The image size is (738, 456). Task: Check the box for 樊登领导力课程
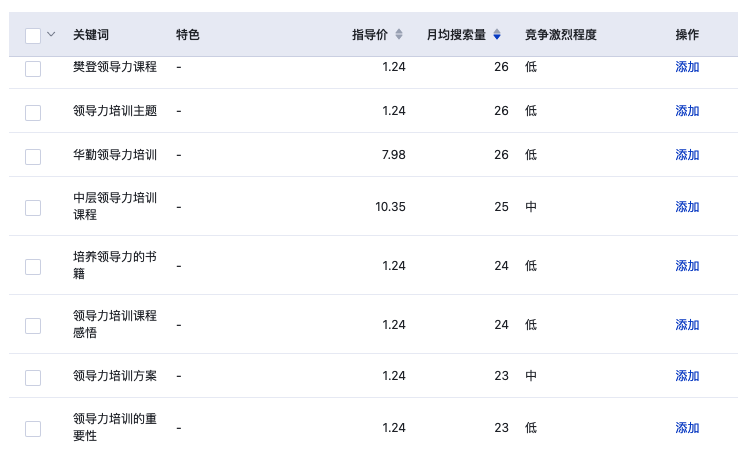[33, 68]
